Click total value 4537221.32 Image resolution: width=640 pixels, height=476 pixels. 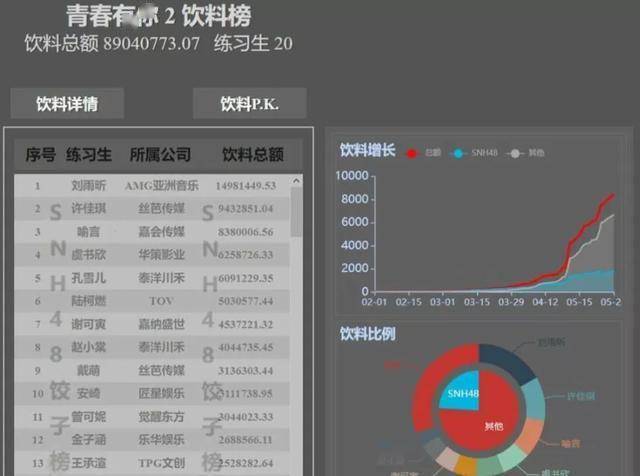point(246,324)
